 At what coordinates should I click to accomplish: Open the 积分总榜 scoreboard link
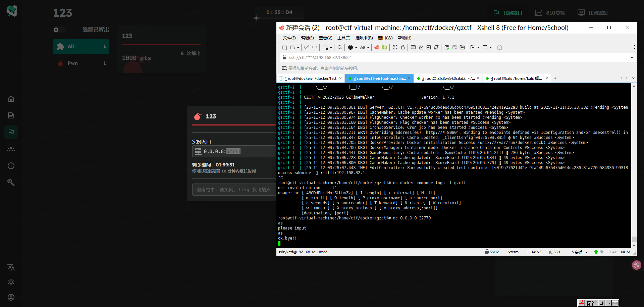coord(550,13)
